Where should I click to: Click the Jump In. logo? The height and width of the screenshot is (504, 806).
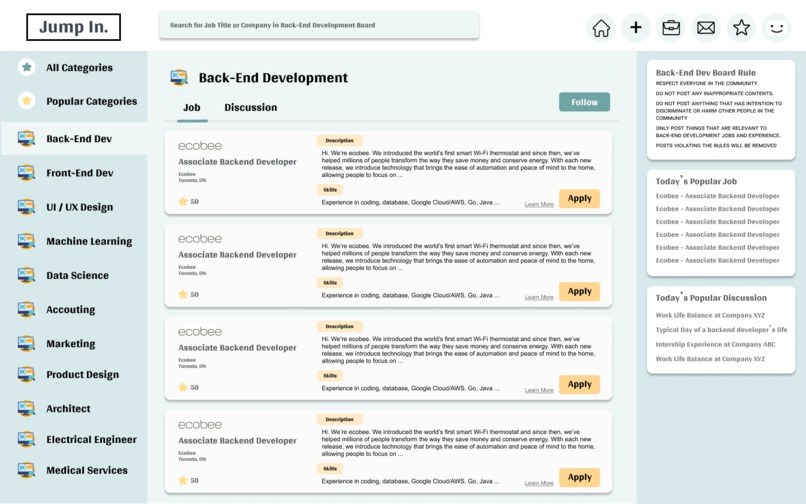click(x=74, y=27)
